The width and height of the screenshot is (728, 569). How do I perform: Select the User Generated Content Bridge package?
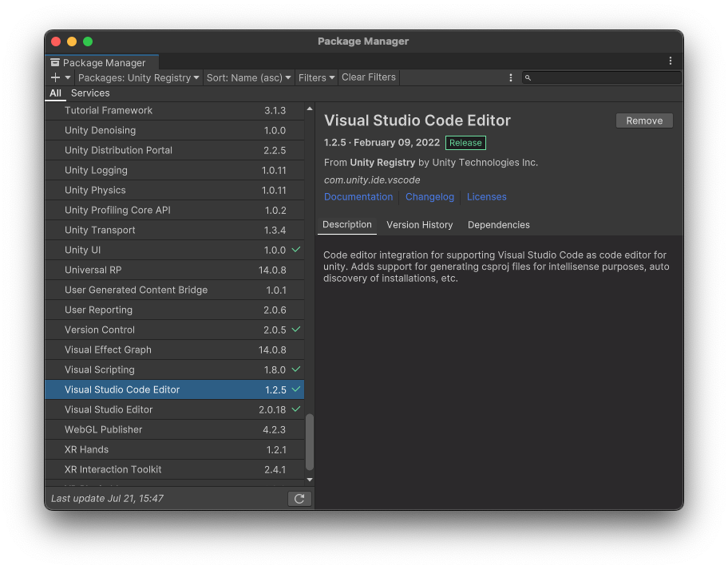pyautogui.click(x=175, y=290)
